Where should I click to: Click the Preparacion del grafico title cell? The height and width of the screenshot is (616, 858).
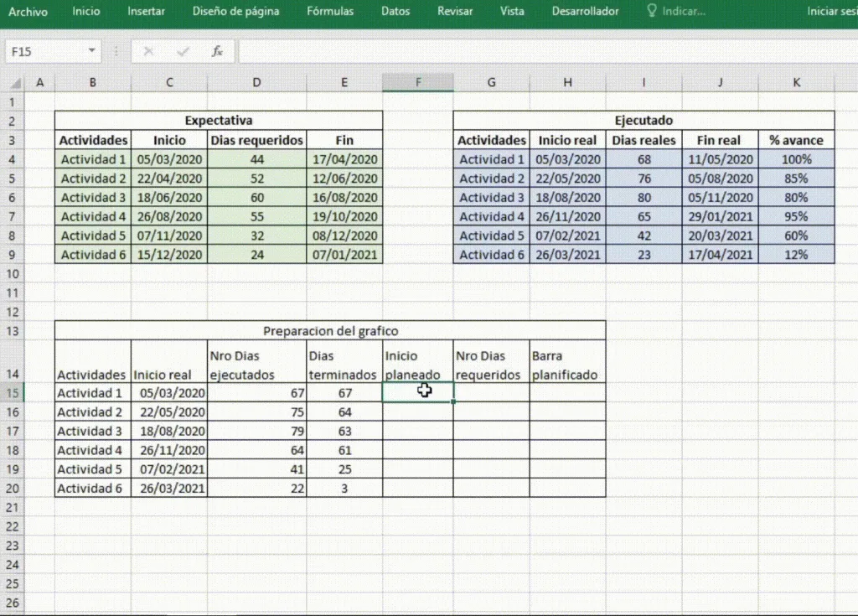330,331
